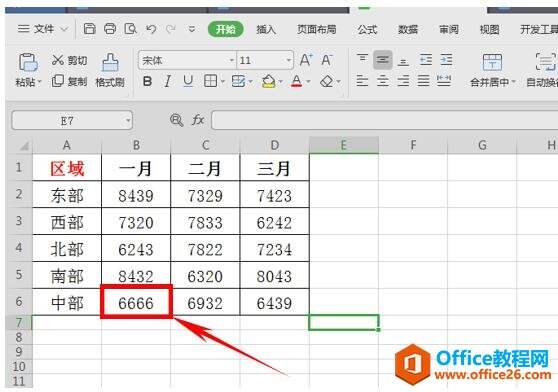This screenshot has width=558, height=392.
Task: Expand fill color dropdown arrow
Action: coord(281,82)
